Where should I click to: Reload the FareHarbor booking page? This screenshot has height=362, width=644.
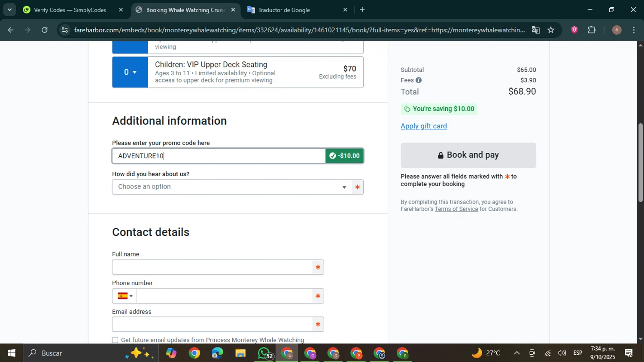pos(45,30)
